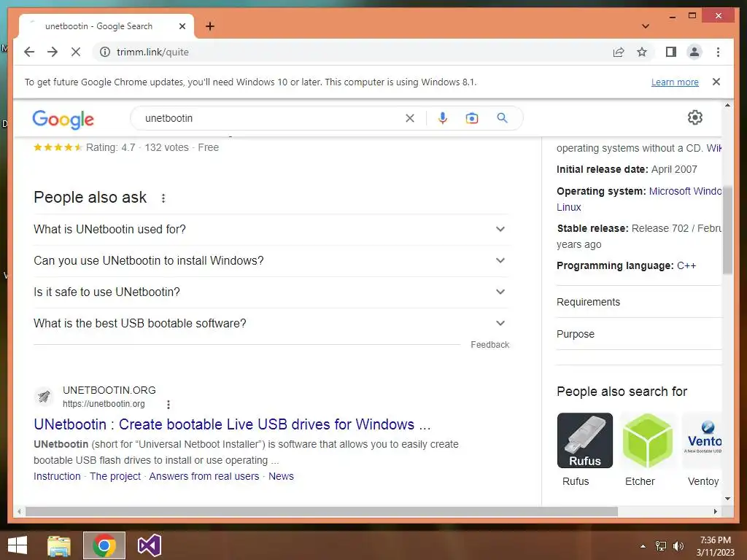
Task: Open the Rufus thumbnail
Action: pos(585,440)
